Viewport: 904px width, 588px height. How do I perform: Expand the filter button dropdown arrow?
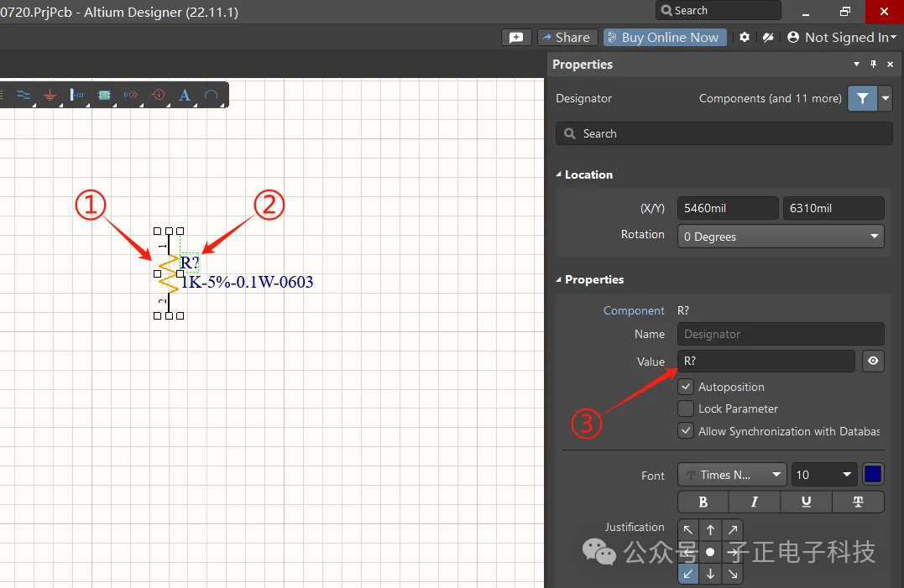click(x=886, y=98)
